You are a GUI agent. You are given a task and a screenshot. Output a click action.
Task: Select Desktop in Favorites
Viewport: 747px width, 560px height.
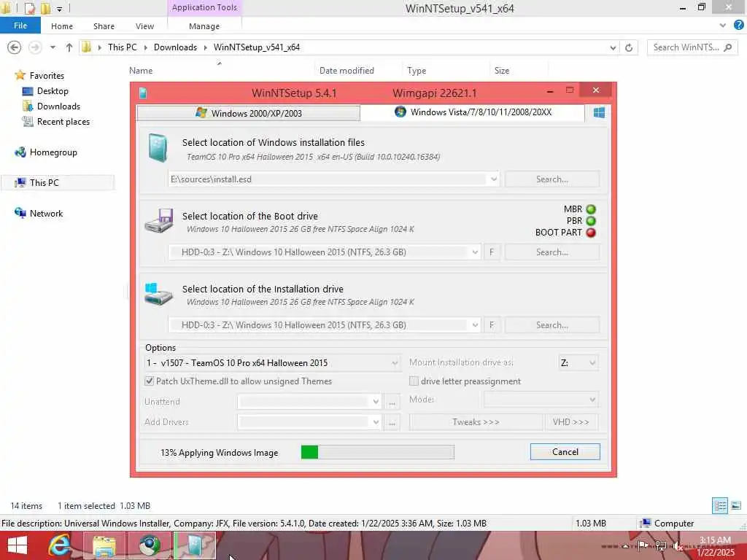point(53,91)
